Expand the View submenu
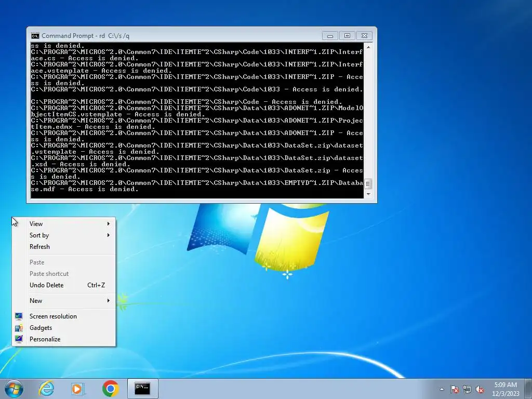The width and height of the screenshot is (532, 399). click(x=64, y=224)
